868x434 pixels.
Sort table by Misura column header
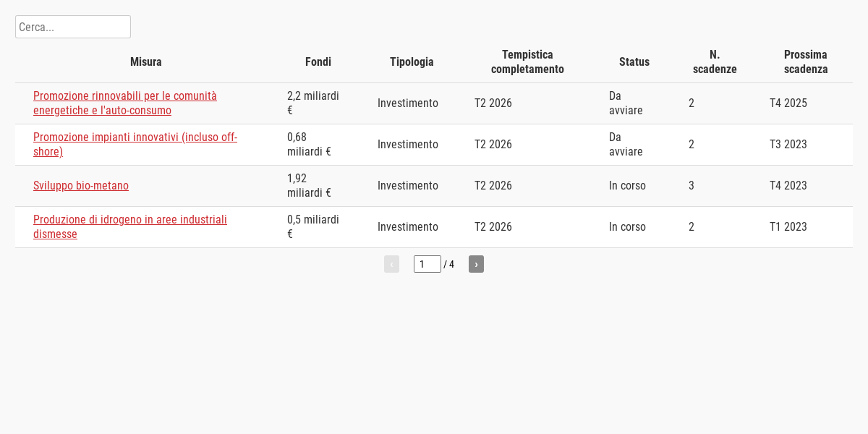[x=146, y=61]
